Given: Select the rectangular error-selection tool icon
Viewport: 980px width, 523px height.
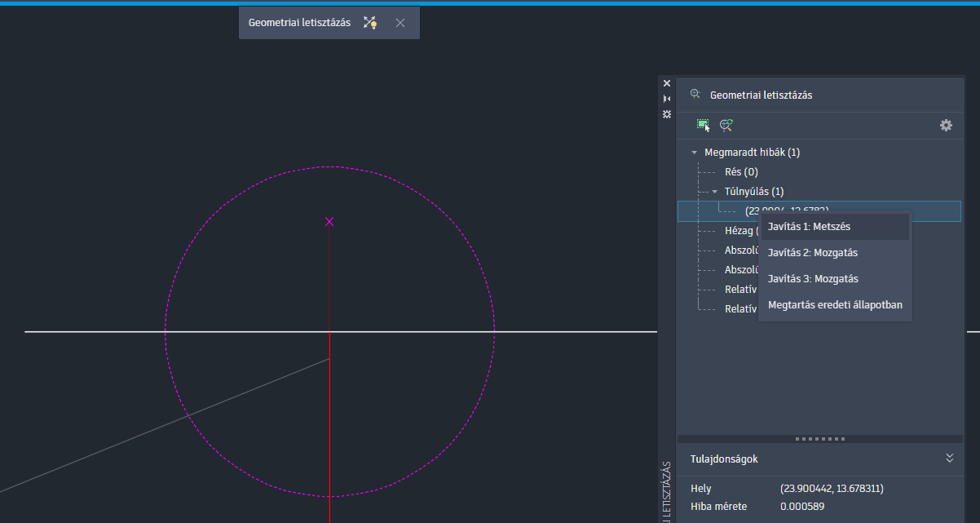Looking at the screenshot, I should [703, 124].
